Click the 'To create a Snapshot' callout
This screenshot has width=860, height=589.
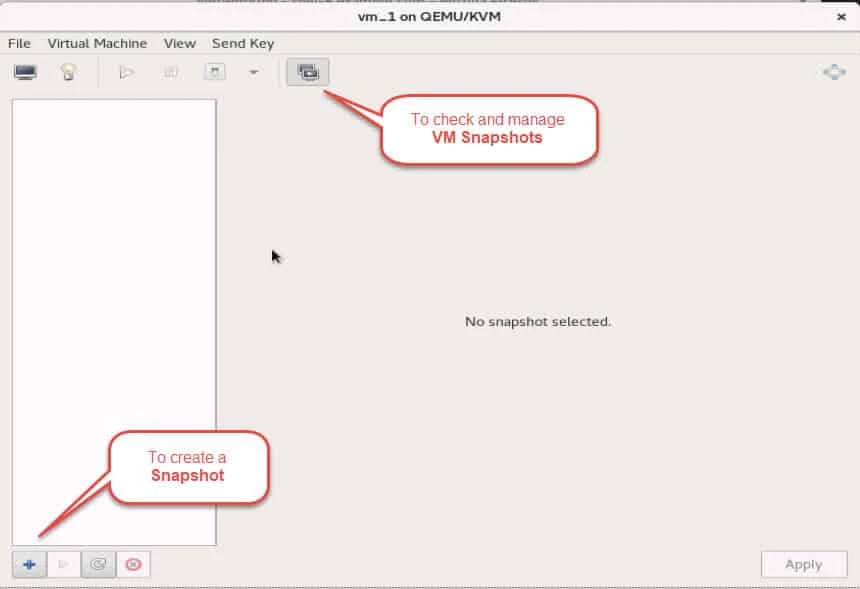[189, 466]
